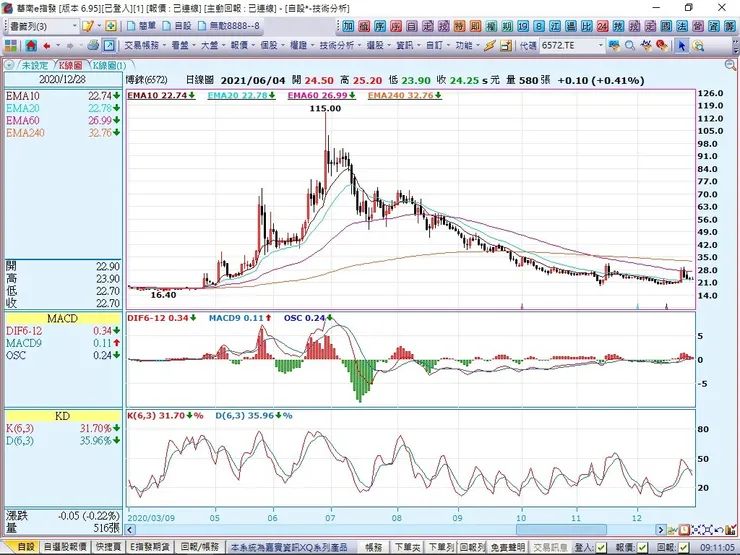Click the green 期 quick toolbar icon
Image resolution: width=740 pixels, height=555 pixels.
[507, 26]
